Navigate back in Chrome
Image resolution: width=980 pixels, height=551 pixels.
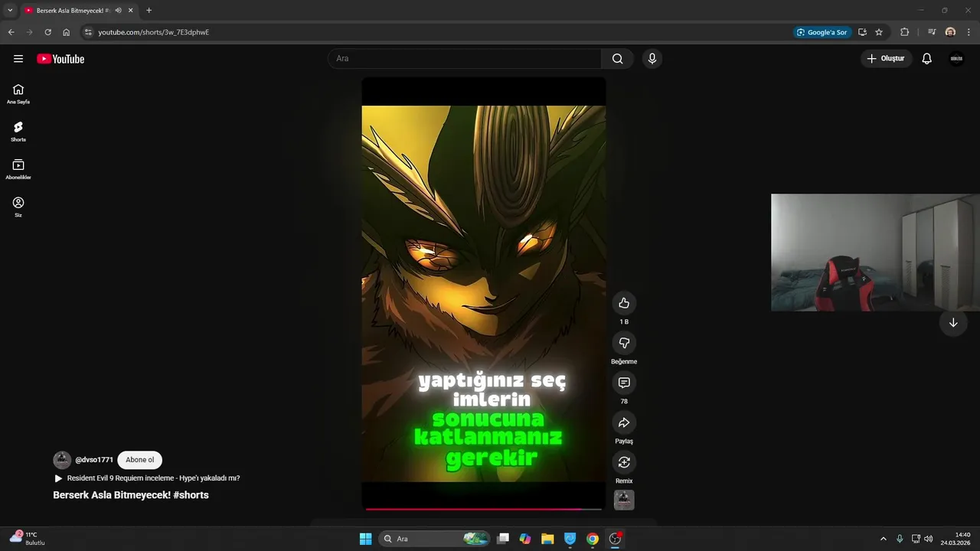pos(11,32)
